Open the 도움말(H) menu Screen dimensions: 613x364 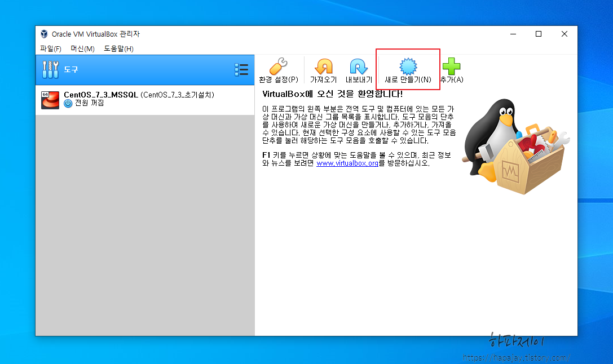[118, 49]
